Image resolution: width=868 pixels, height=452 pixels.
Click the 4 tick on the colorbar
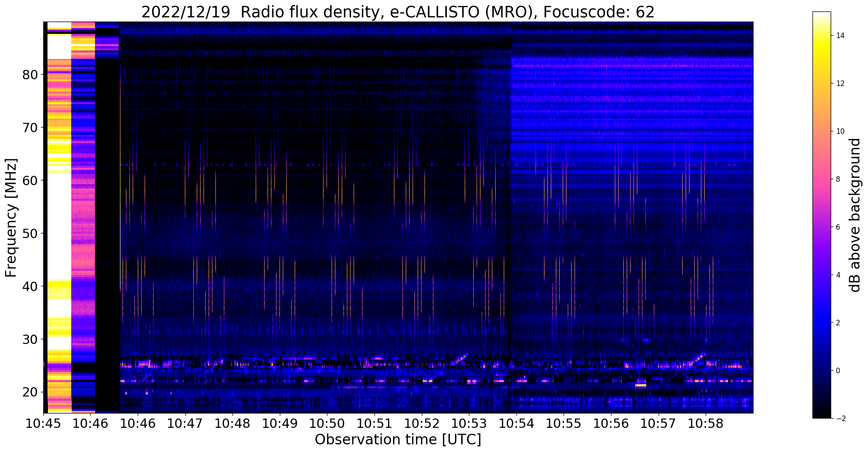(837, 275)
